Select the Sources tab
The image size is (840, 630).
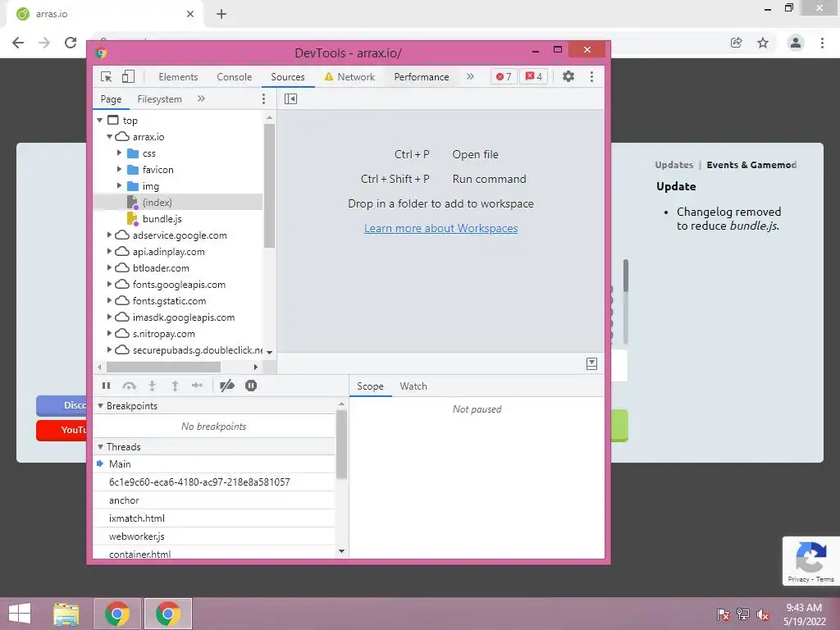click(288, 77)
